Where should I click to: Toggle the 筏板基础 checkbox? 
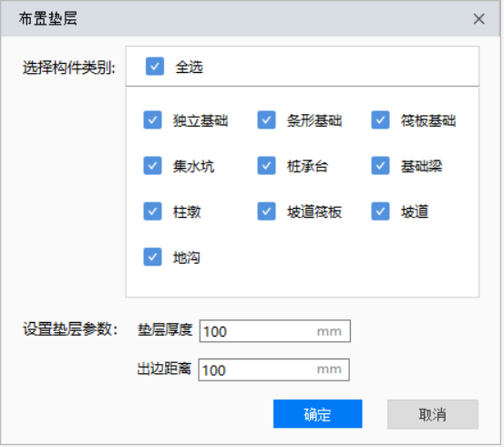[x=381, y=120]
